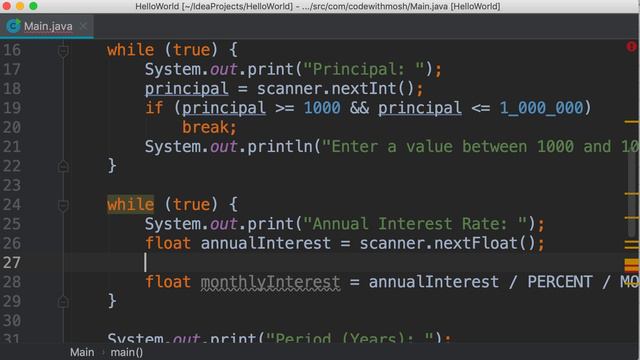Collapse the while loop at line 24
Screen dimensions: 640x360
(63, 205)
